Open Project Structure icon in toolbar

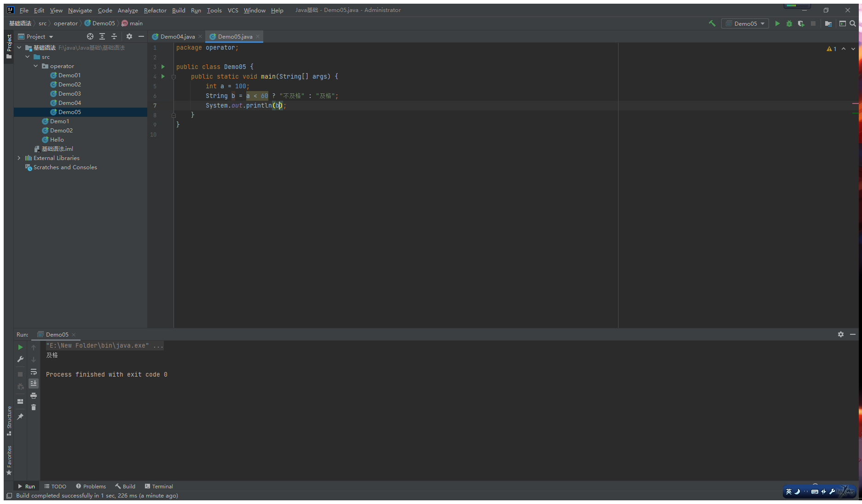828,23
